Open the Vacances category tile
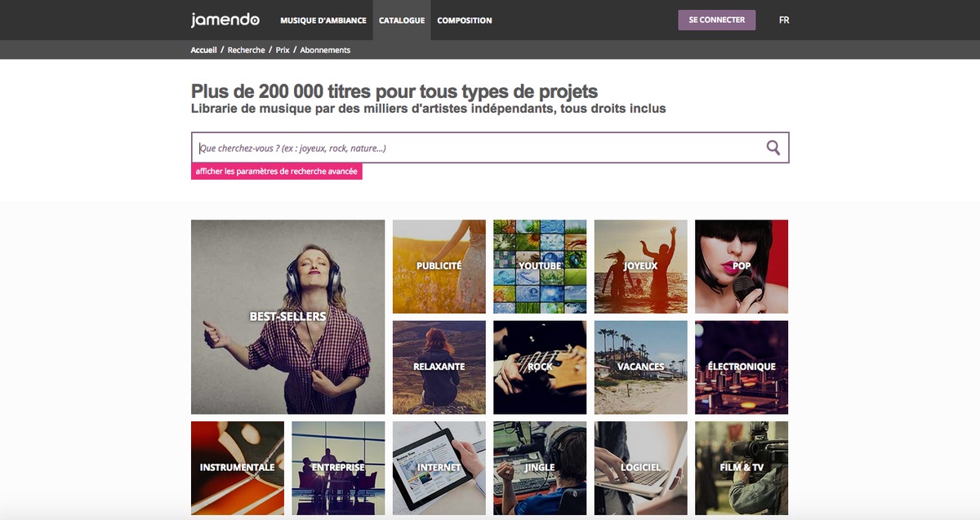Viewport: 980px width, 520px height. coord(641,367)
